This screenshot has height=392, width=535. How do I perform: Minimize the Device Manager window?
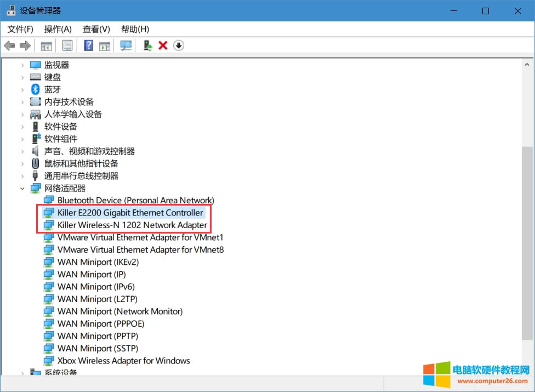(x=454, y=11)
